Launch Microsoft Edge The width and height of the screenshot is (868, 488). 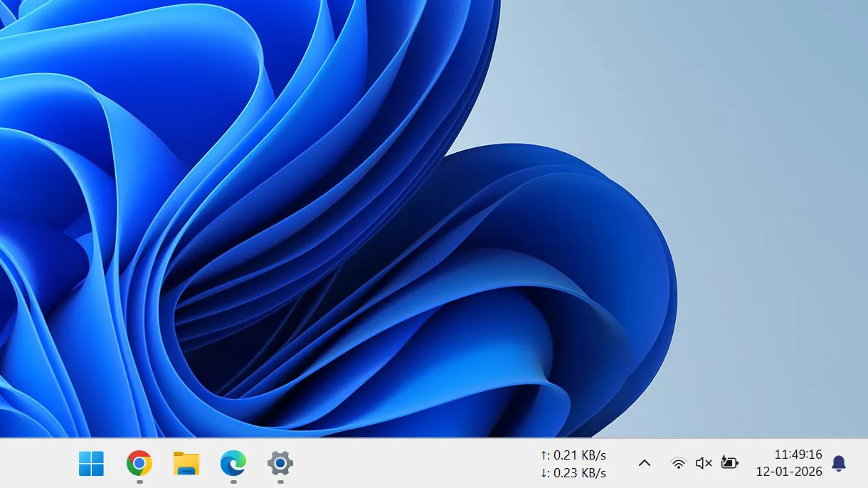(232, 464)
